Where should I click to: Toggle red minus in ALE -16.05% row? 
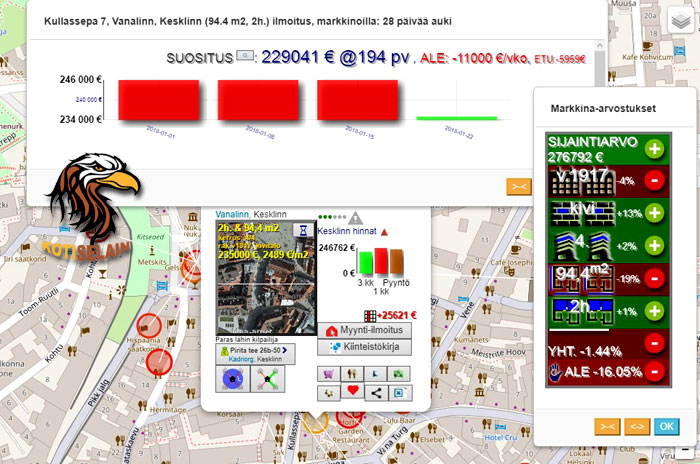[654, 372]
